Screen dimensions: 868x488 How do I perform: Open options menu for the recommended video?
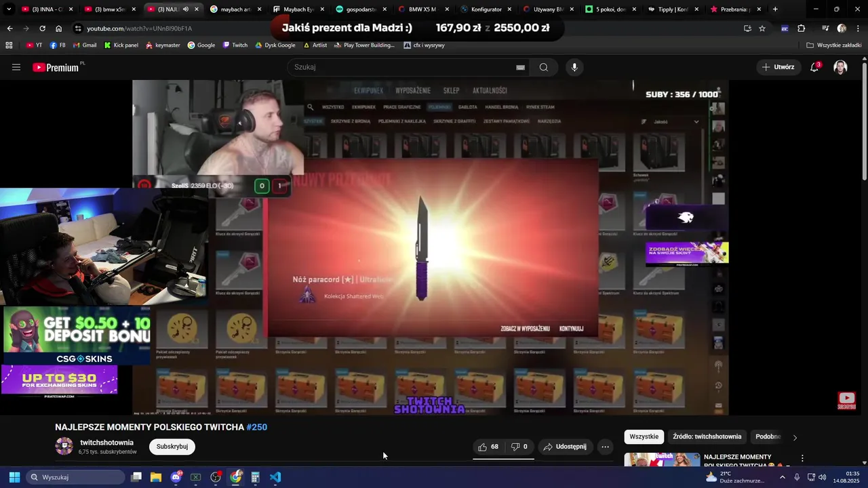point(802,458)
